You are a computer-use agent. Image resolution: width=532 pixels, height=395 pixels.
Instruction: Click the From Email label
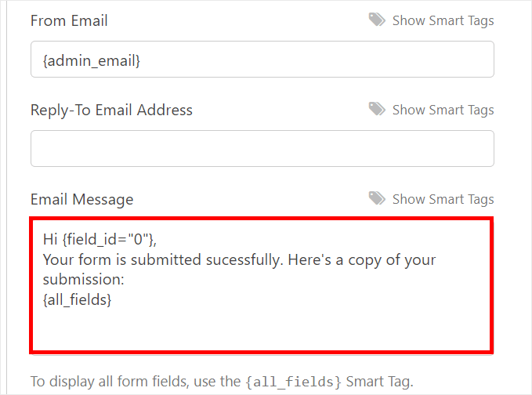[x=69, y=20]
